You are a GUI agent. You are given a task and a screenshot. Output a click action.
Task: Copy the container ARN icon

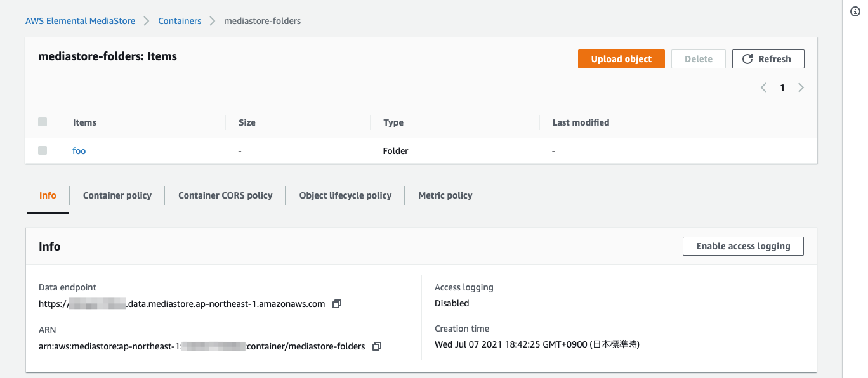tap(377, 346)
